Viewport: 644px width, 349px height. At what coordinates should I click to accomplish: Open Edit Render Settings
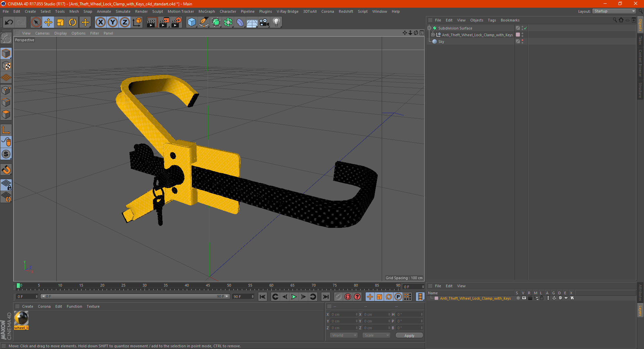click(x=176, y=22)
